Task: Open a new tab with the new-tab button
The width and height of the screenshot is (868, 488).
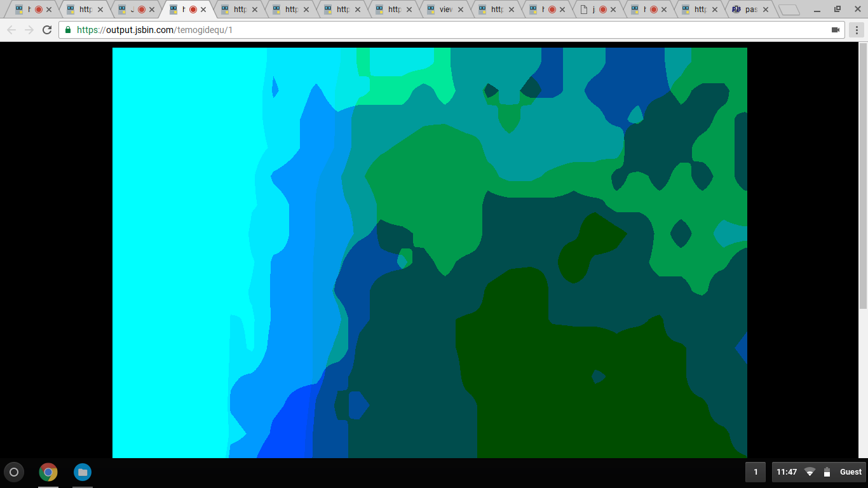Action: (x=789, y=10)
